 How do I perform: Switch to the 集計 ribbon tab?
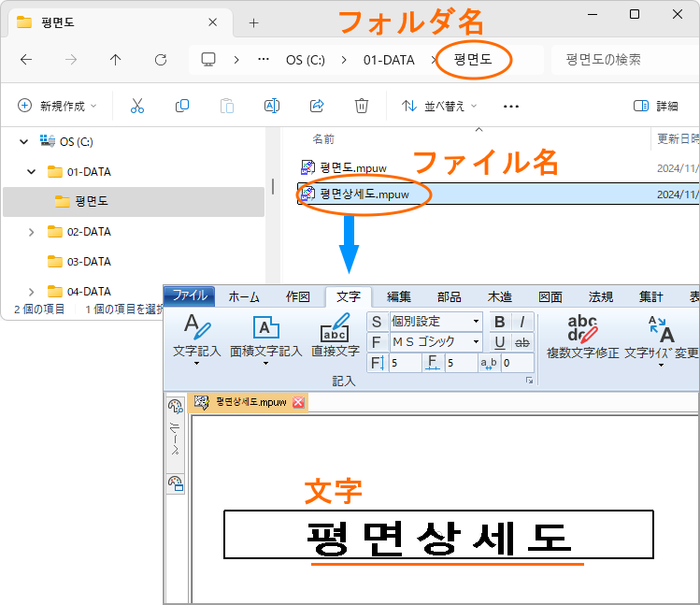650,296
